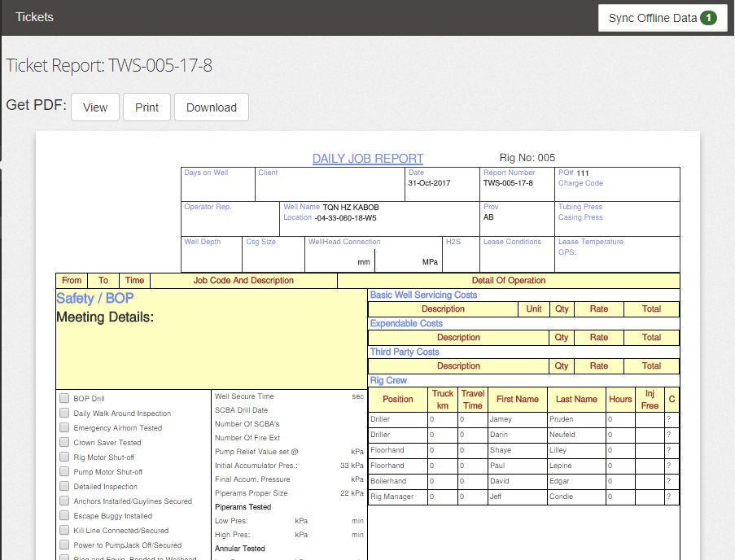Click the Third Party Costs heading
The image size is (735, 560).
405,352
